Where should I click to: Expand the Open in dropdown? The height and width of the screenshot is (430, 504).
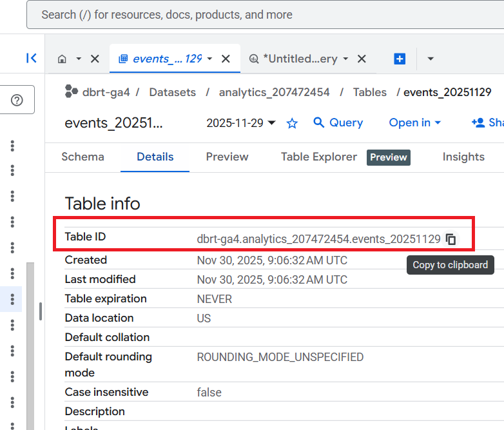point(414,122)
